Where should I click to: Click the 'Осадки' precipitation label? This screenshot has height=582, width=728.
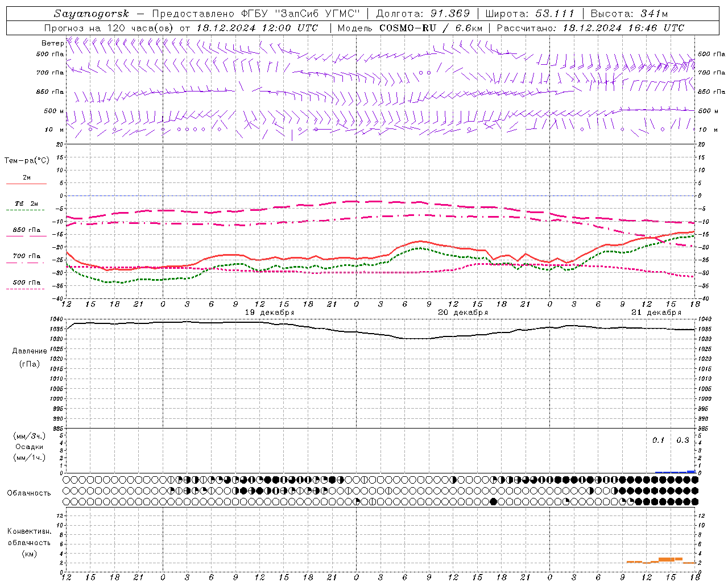point(30,447)
